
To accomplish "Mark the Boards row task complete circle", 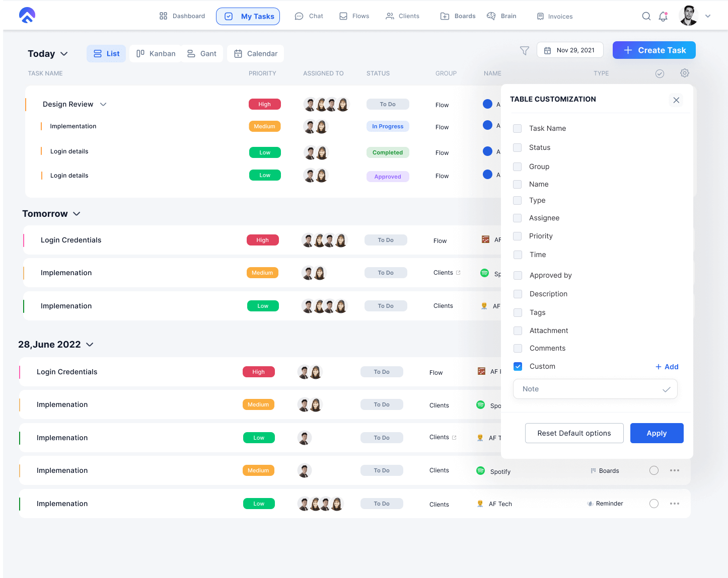I will (x=654, y=470).
